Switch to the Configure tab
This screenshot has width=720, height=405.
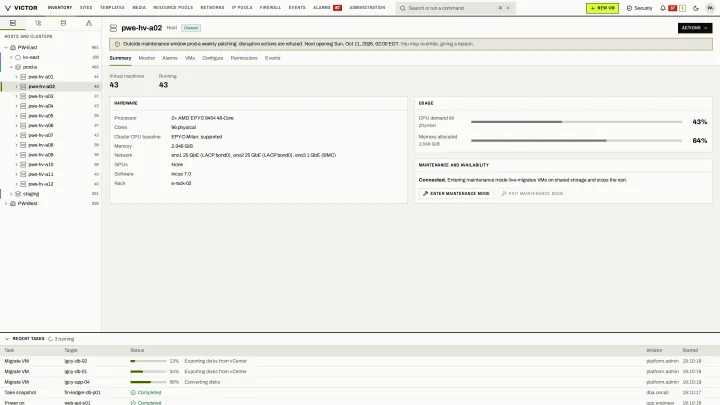(x=213, y=58)
